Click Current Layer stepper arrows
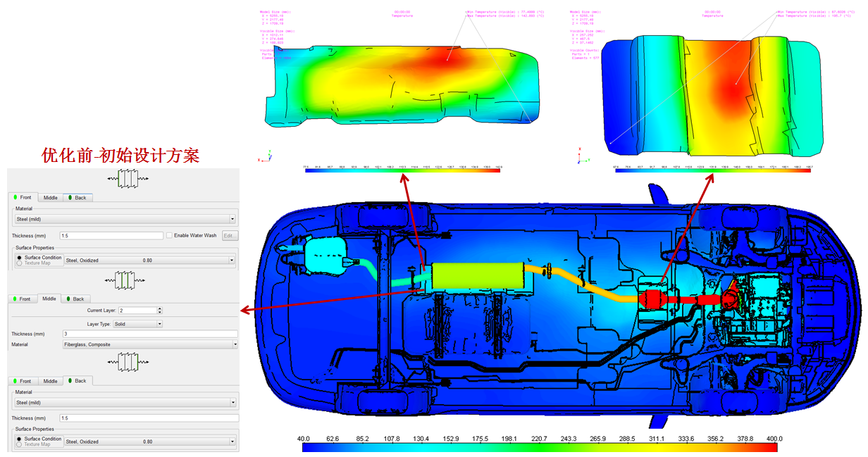868x457 pixels. click(x=159, y=311)
